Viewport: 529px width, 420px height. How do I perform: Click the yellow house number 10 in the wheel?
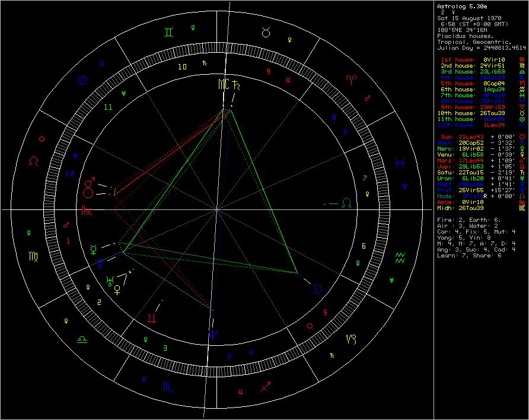pos(183,66)
